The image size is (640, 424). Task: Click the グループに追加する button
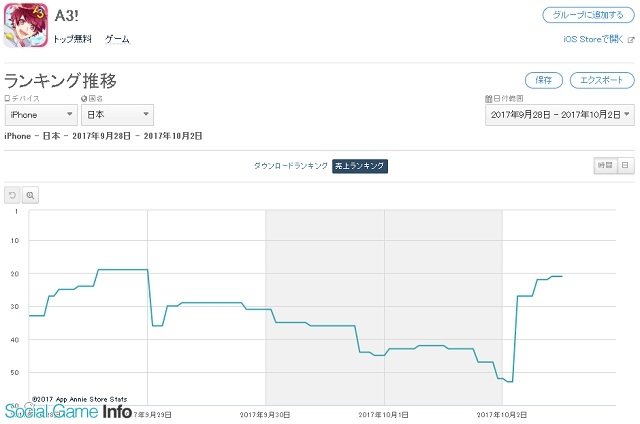point(588,16)
